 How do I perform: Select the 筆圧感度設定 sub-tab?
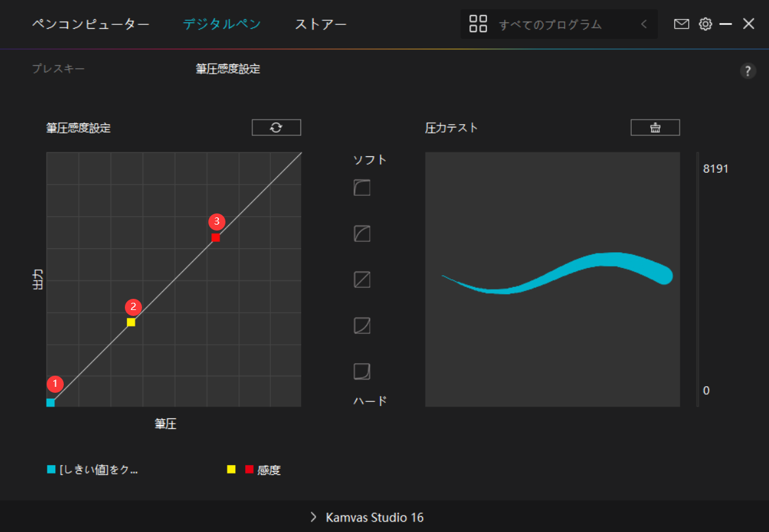(228, 68)
